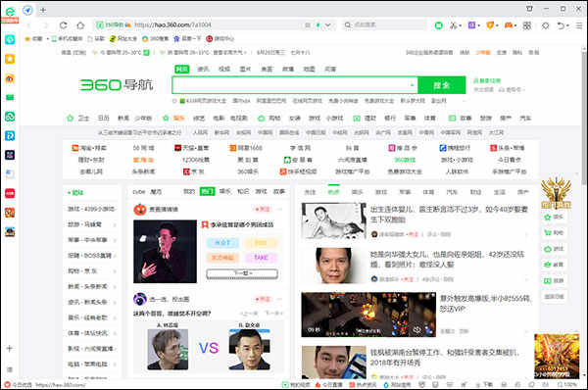Expand the 收藏 favorites dropdown arrow
This screenshot has height=390, width=588.
48,38
